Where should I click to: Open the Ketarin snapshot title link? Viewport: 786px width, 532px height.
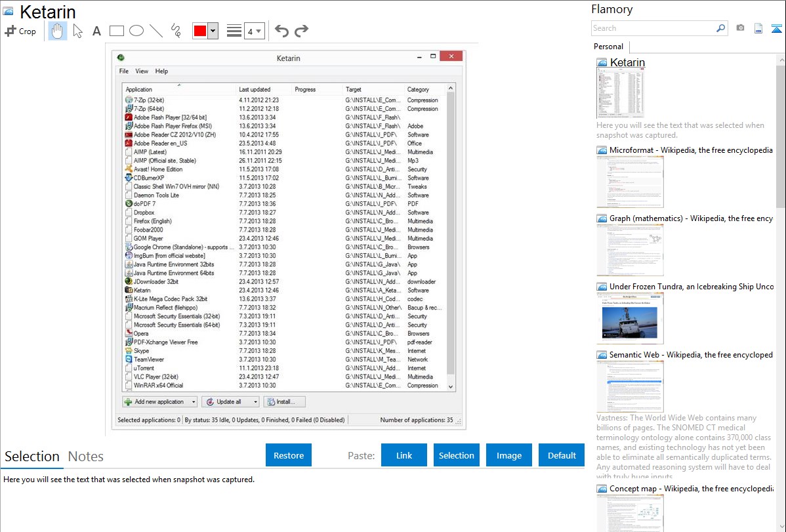[x=627, y=62]
